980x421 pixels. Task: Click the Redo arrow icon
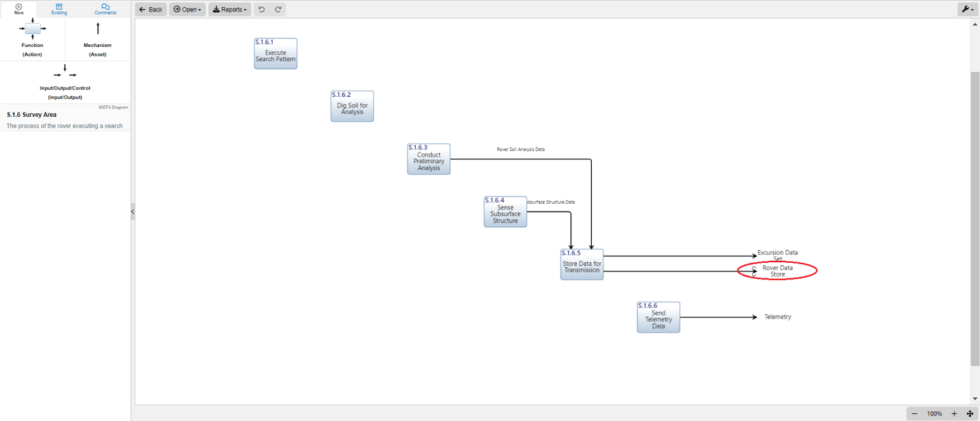[x=278, y=9]
